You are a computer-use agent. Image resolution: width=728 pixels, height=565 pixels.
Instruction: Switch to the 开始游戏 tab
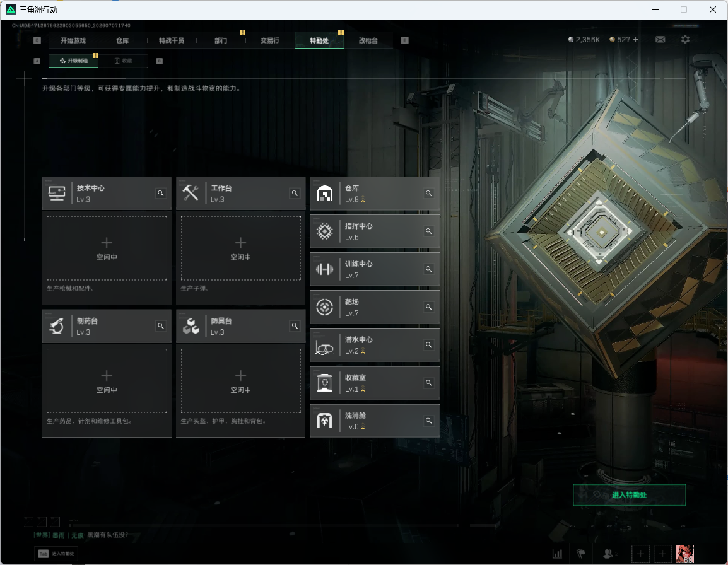(73, 40)
